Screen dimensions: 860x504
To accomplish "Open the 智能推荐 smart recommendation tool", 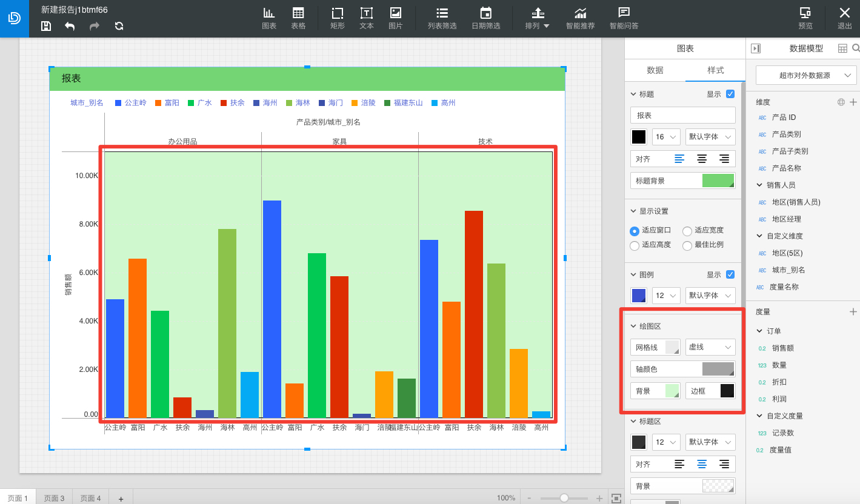I will tap(580, 18).
